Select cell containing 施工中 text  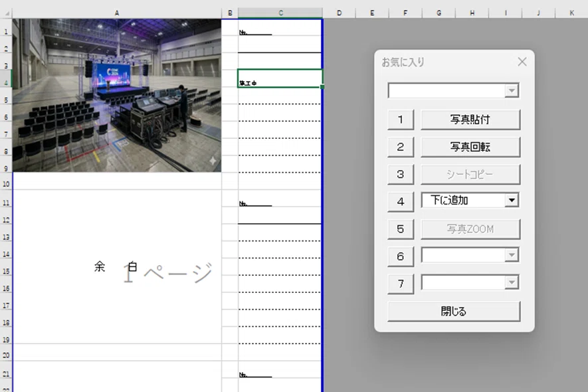click(280, 78)
